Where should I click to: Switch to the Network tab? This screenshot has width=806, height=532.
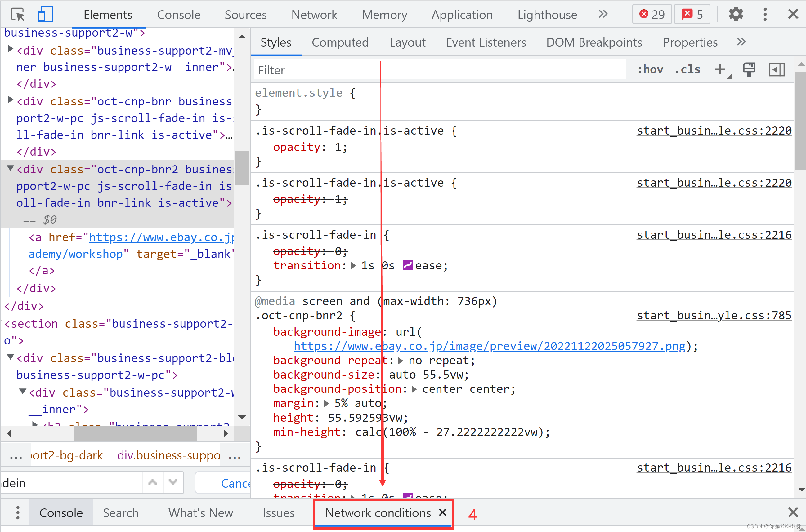[x=314, y=15]
